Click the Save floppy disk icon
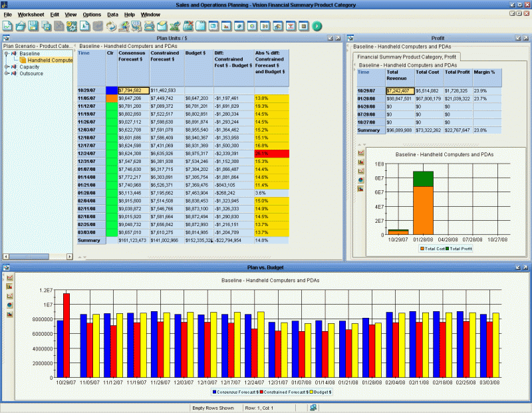Image resolution: width=532 pixels, height=413 pixels. pos(33,26)
